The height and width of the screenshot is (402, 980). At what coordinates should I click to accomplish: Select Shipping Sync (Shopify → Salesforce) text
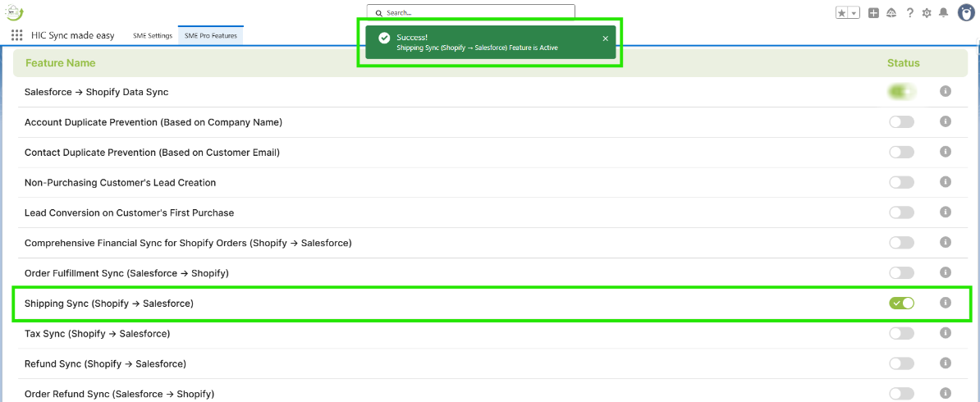[109, 304]
